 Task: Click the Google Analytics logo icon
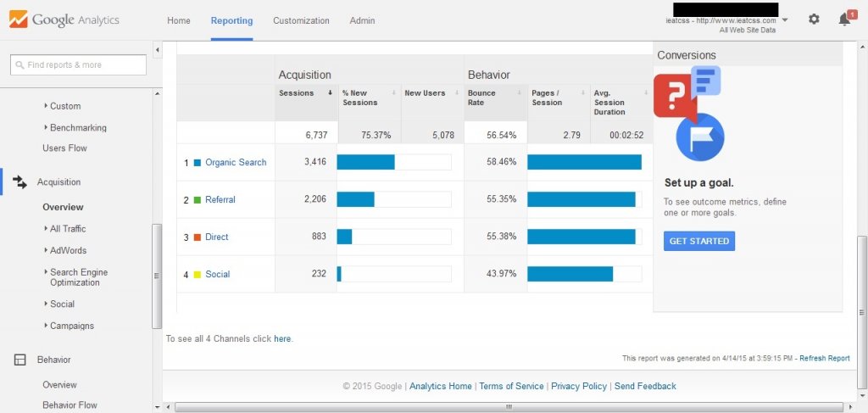tap(18, 20)
